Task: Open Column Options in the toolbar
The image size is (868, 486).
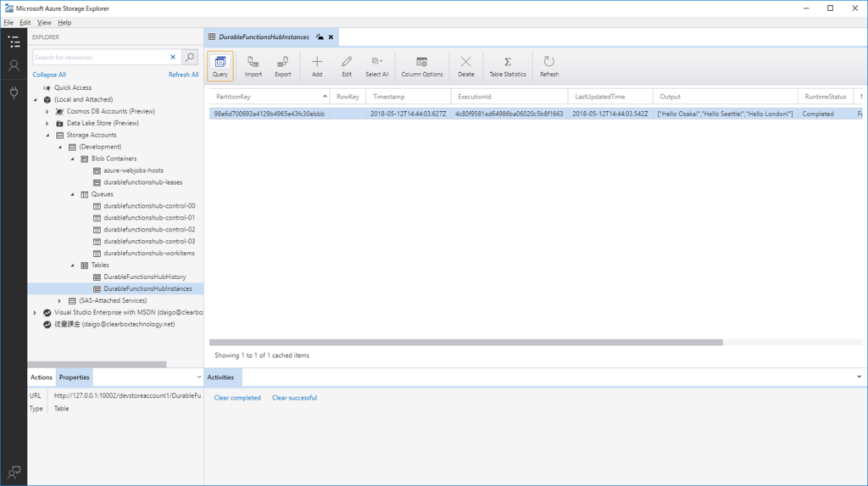Action: (x=422, y=66)
